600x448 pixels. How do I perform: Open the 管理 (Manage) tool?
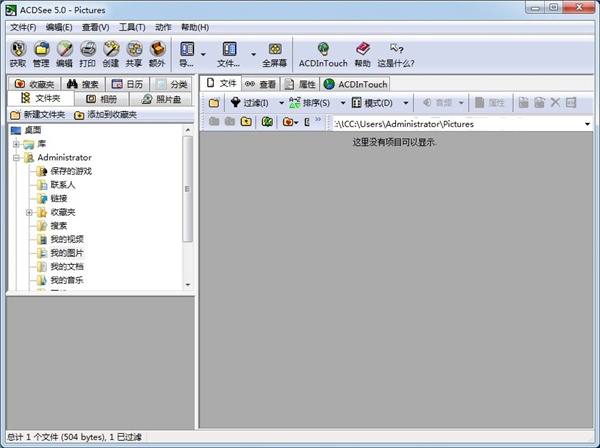(40, 53)
